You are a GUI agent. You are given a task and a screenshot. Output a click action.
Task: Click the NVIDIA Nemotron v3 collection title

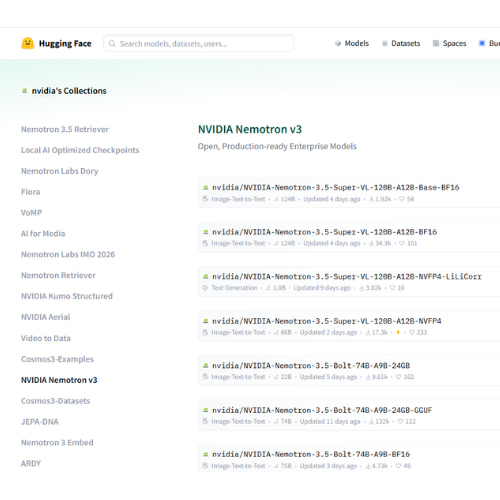(x=250, y=129)
